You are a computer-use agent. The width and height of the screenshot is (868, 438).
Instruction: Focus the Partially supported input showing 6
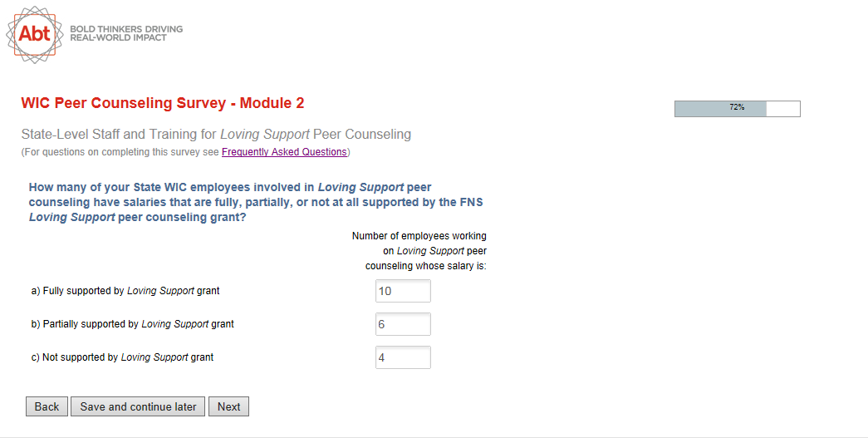[403, 324]
